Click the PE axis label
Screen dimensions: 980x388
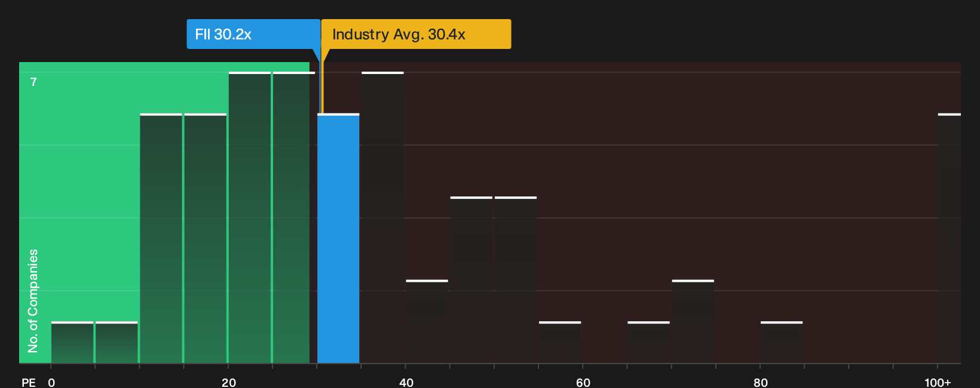[x=29, y=383]
